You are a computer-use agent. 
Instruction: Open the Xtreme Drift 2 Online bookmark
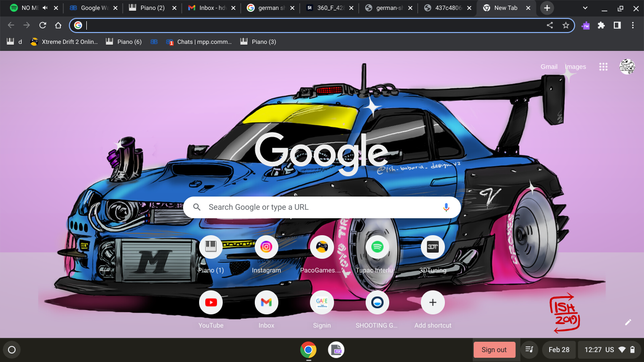point(64,42)
